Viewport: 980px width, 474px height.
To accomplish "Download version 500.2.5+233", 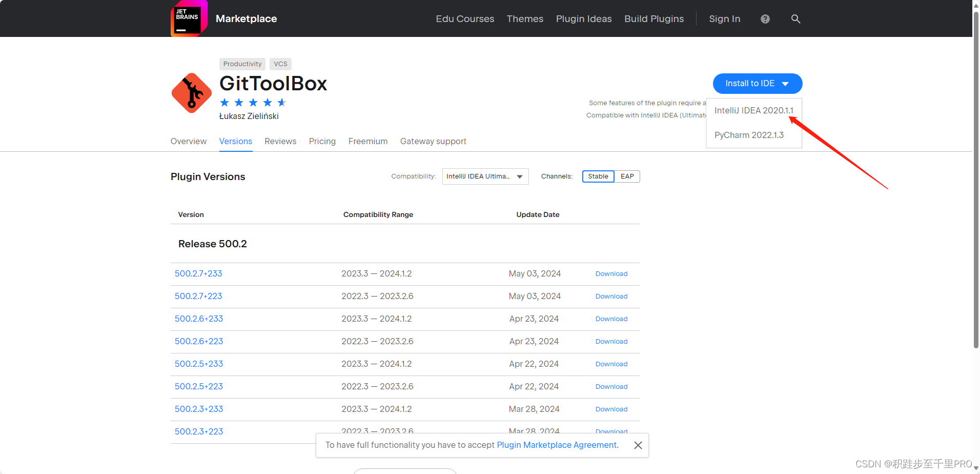I will click(611, 364).
